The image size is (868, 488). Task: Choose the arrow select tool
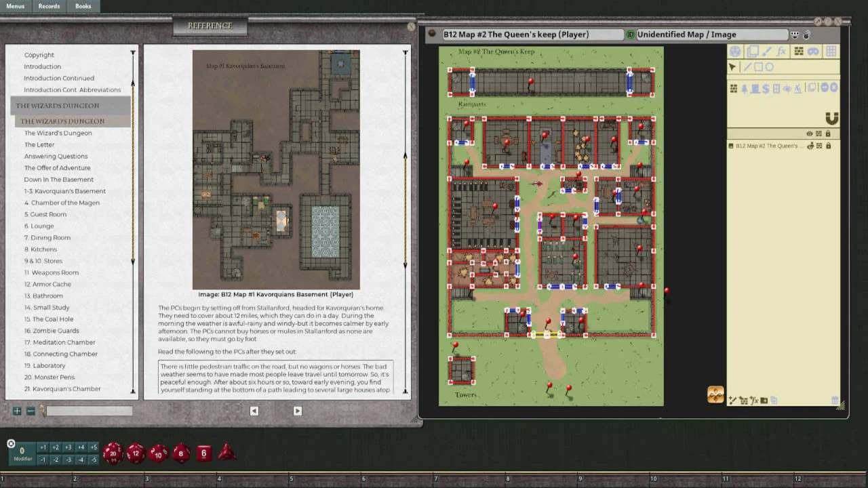[732, 67]
